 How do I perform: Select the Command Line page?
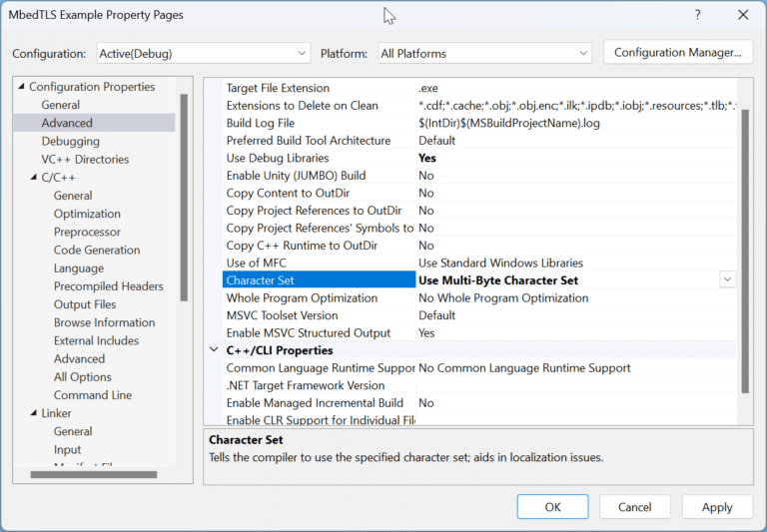click(x=93, y=395)
